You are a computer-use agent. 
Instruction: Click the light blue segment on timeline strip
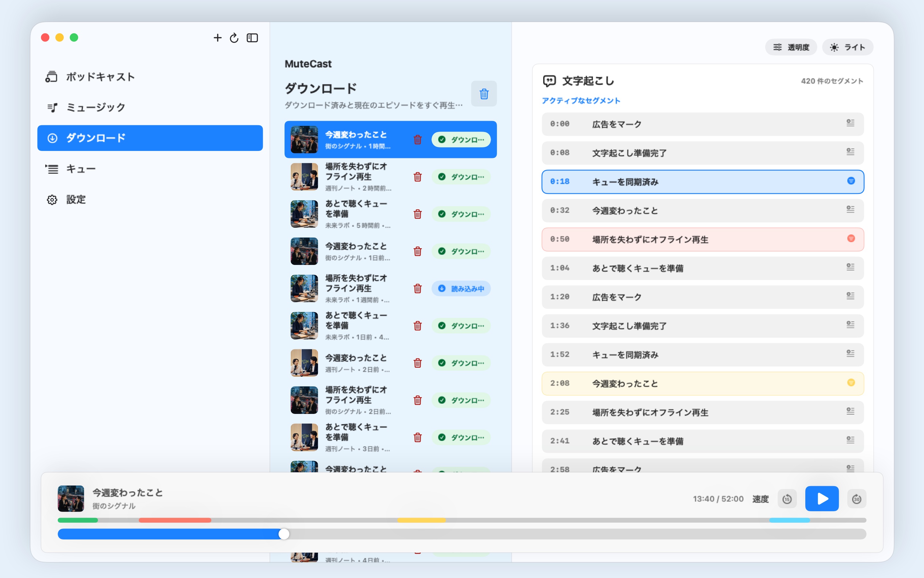click(790, 520)
